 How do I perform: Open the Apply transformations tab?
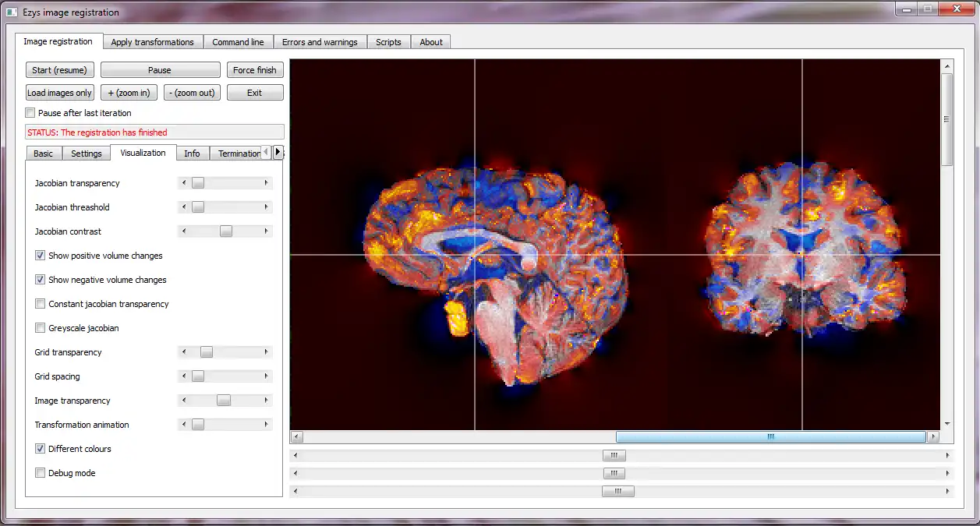tap(152, 42)
